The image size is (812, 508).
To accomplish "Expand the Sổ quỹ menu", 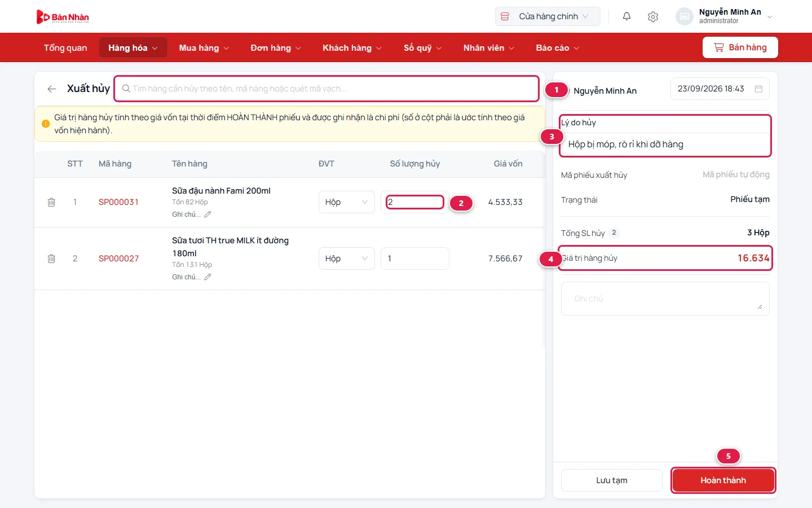I will click(x=423, y=48).
